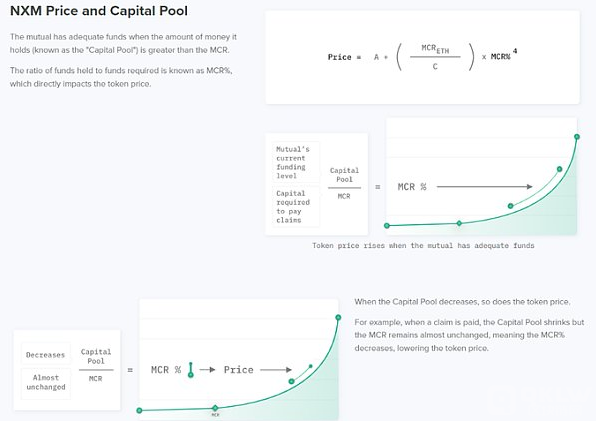Click the arrow next to MCR % label
Screen dimensions: 596x421
pyautogui.click(x=485, y=187)
